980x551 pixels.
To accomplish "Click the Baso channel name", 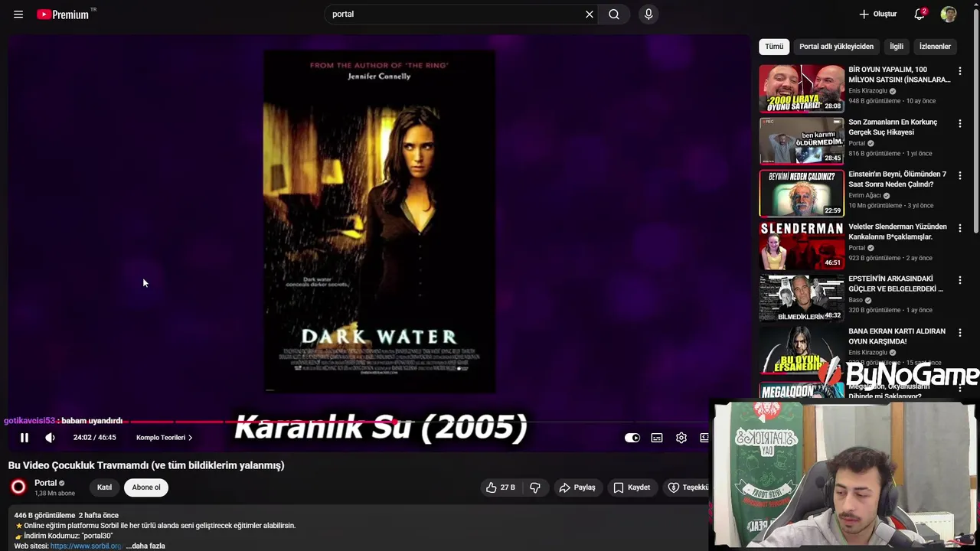I will pyautogui.click(x=855, y=300).
